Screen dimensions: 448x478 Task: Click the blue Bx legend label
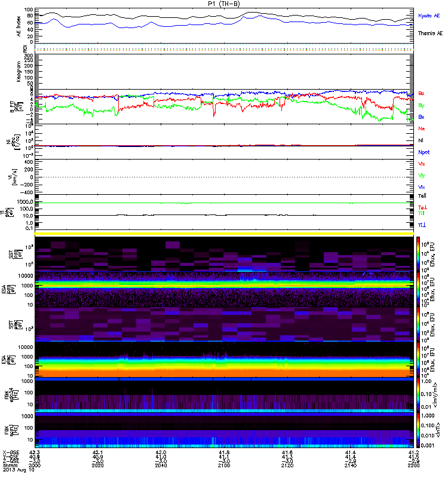point(421,117)
